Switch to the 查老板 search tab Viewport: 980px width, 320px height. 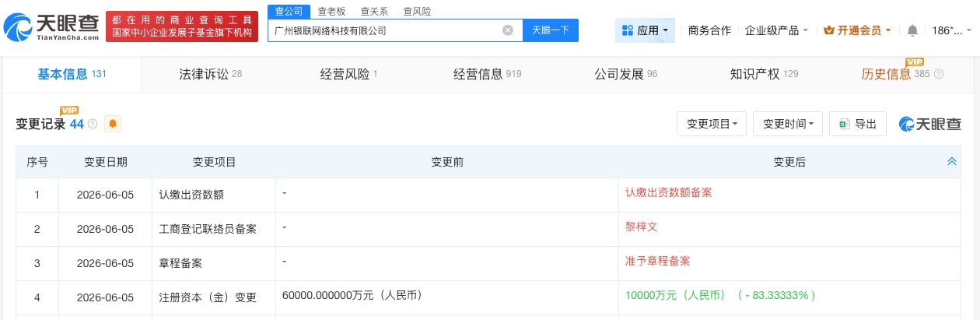point(331,12)
